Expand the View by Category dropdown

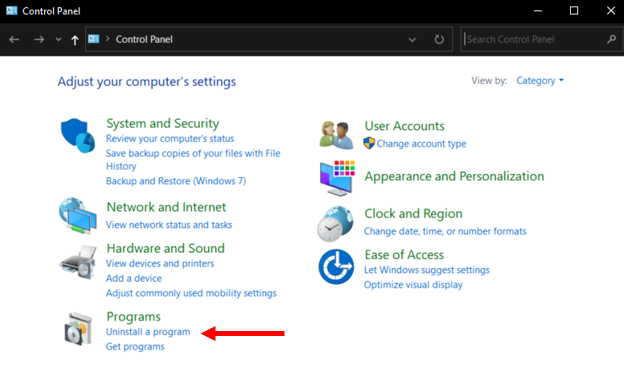coord(540,80)
